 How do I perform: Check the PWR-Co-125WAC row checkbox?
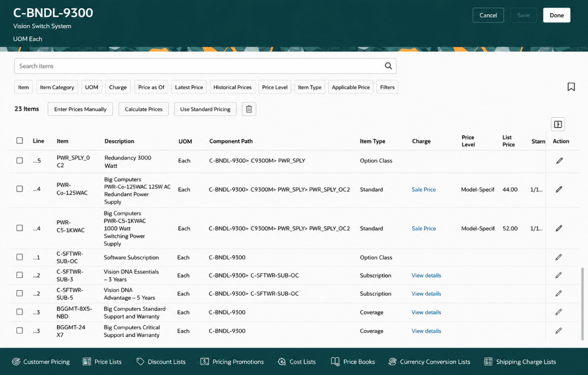pos(19,189)
